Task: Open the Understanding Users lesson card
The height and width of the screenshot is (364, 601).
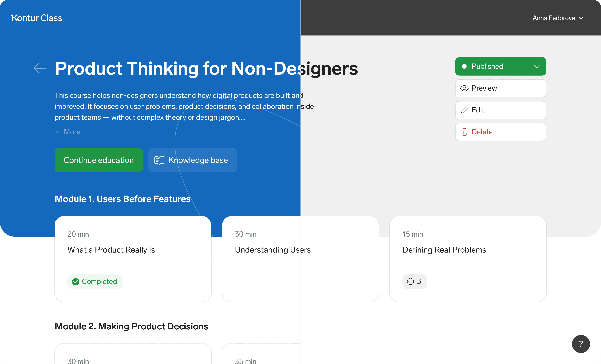Action: click(300, 259)
